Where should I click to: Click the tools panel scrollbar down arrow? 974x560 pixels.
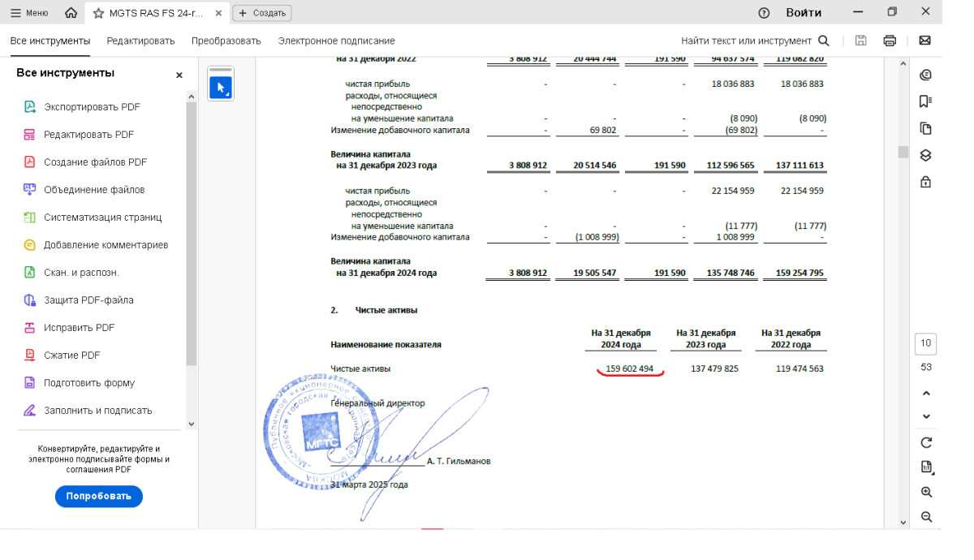point(192,424)
